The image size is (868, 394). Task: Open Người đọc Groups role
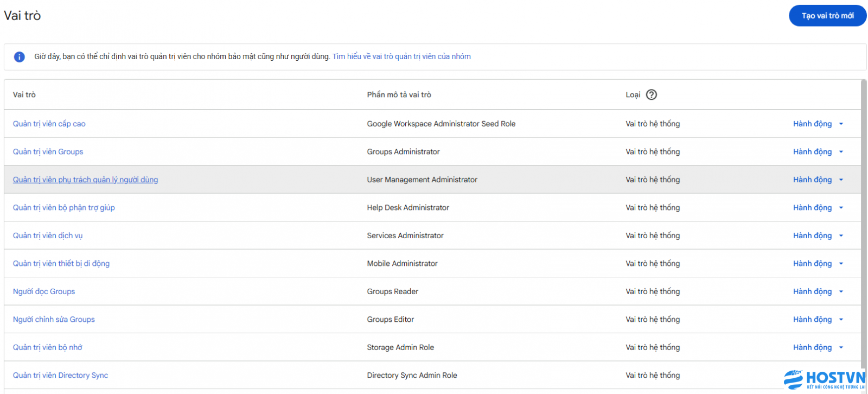click(x=44, y=291)
